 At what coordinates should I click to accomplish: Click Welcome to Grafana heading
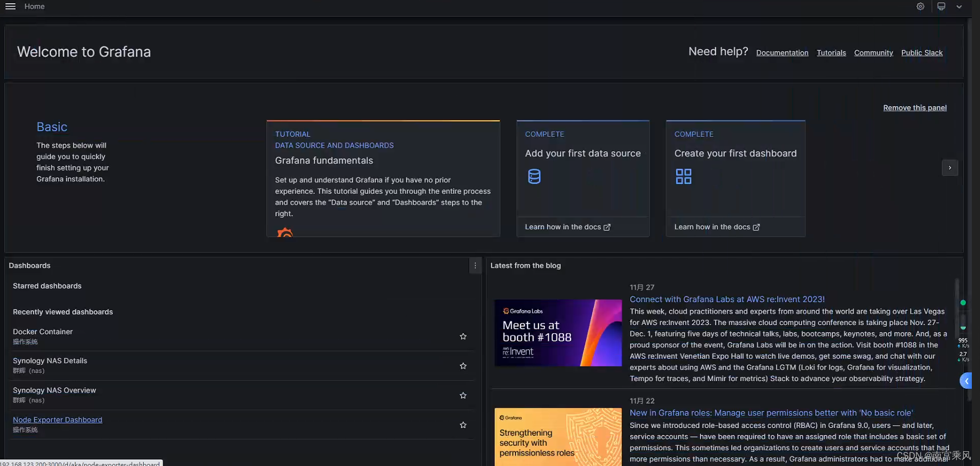coord(84,52)
